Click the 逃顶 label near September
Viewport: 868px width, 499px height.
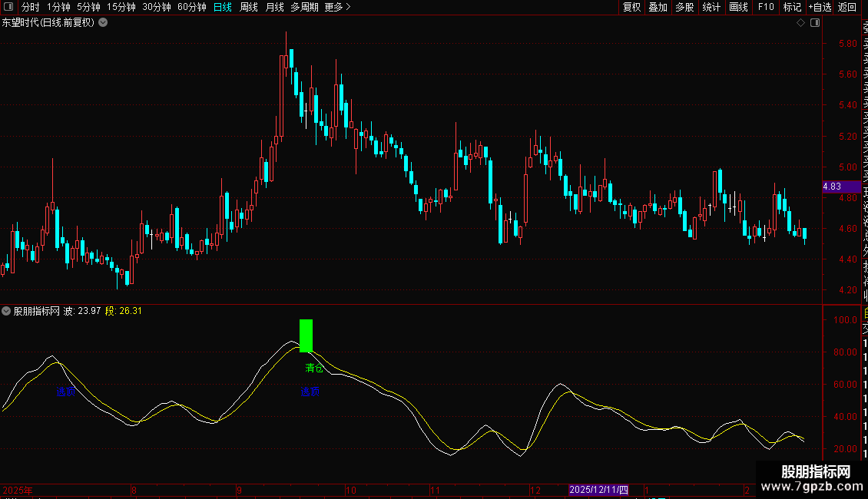(310, 392)
